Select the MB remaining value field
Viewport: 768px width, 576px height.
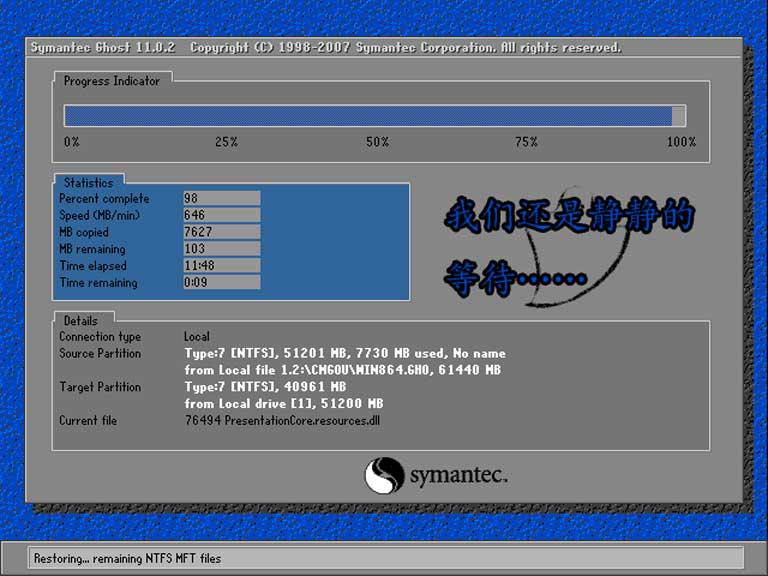pos(221,249)
